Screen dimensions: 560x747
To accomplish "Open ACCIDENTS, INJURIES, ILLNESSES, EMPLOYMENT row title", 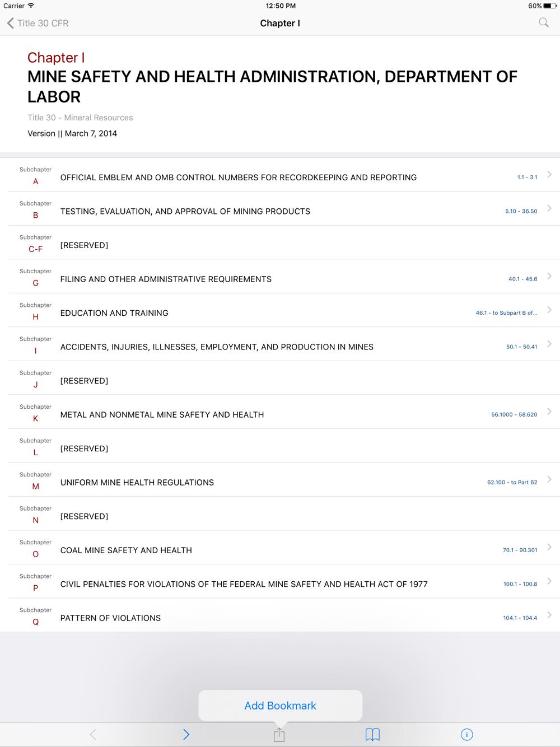I will click(x=217, y=347).
